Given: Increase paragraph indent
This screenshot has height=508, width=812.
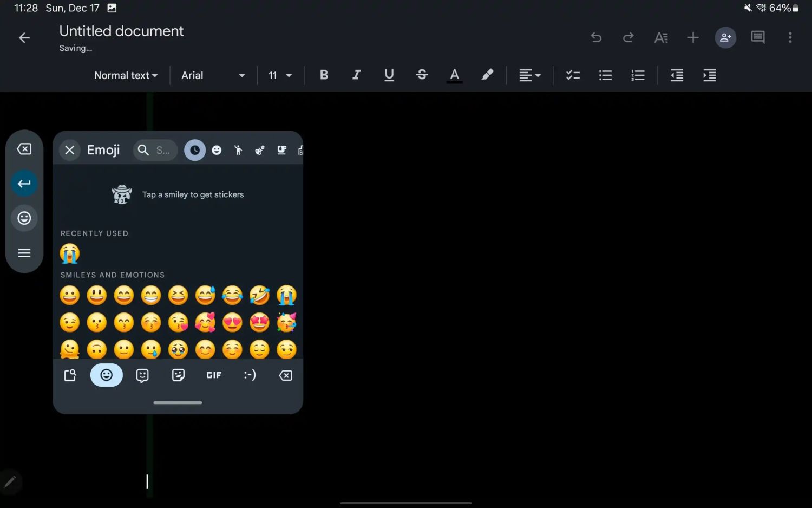Looking at the screenshot, I should (x=709, y=75).
